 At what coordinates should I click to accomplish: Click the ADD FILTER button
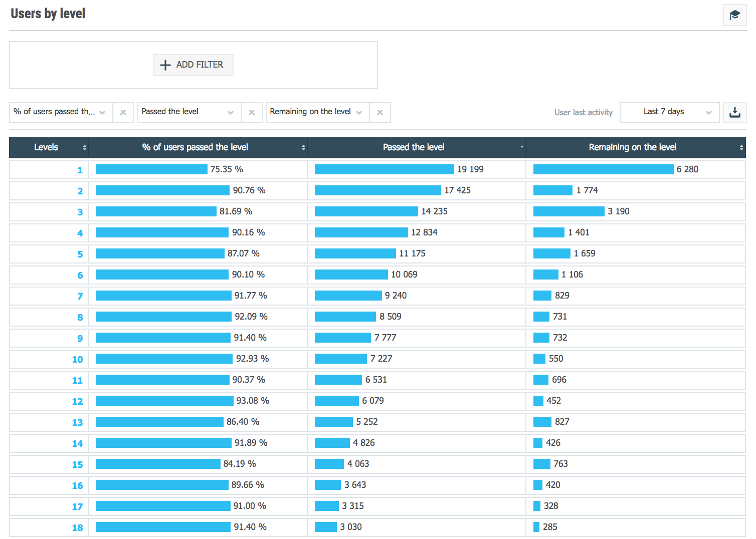click(193, 65)
